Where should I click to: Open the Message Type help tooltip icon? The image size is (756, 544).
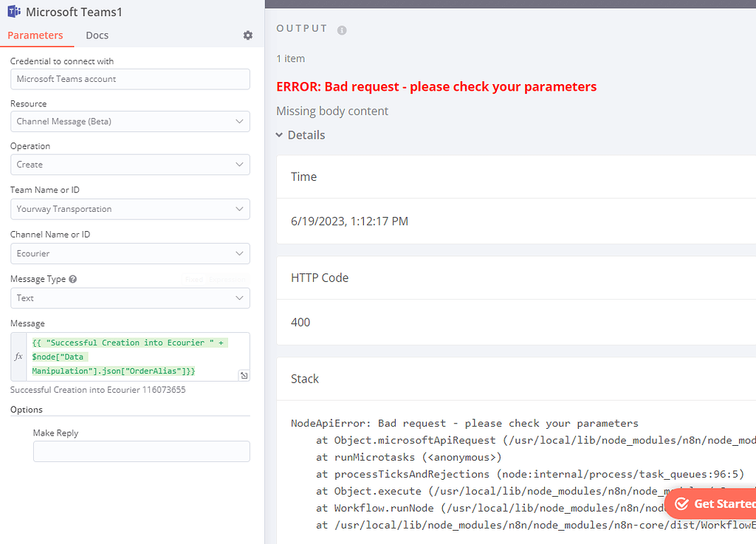pyautogui.click(x=71, y=278)
